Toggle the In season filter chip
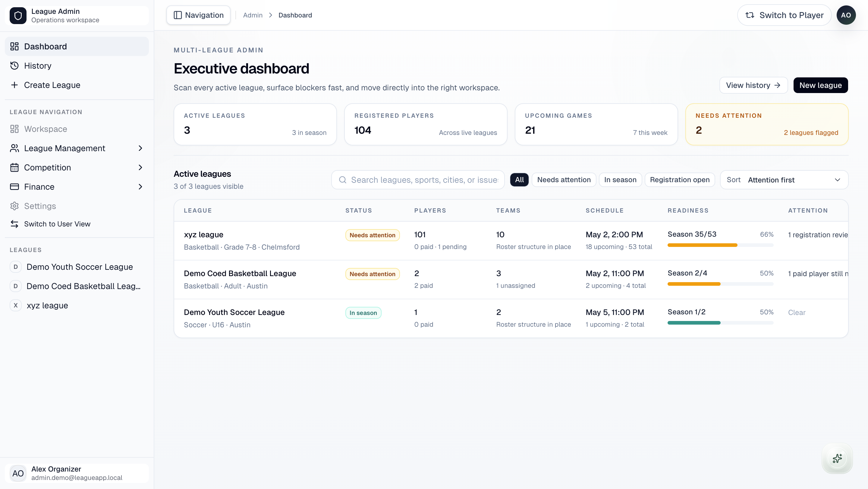Screen dimensions: 868x489 coord(620,180)
